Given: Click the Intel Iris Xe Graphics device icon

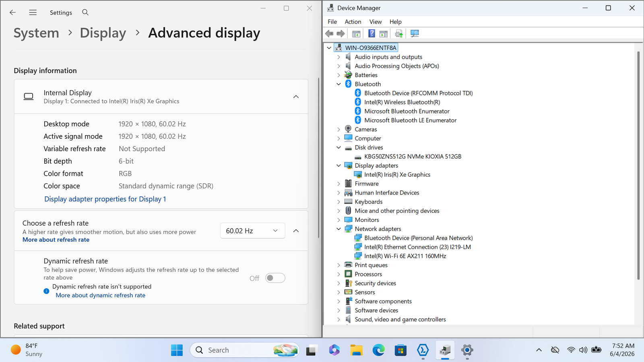Looking at the screenshot, I should click(358, 175).
